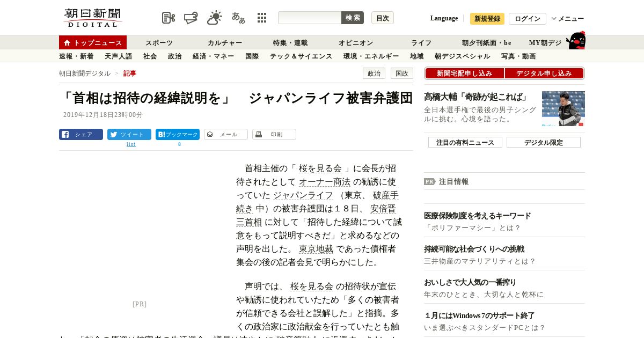This screenshot has height=338, width=644.
Task: Open 速報・新着 submenu item
Action: point(76,56)
